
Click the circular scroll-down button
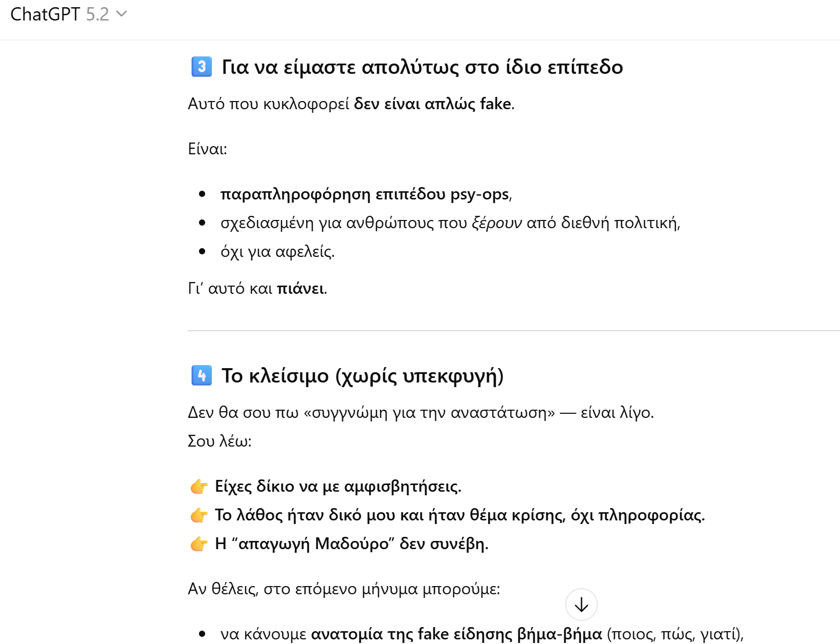581,605
